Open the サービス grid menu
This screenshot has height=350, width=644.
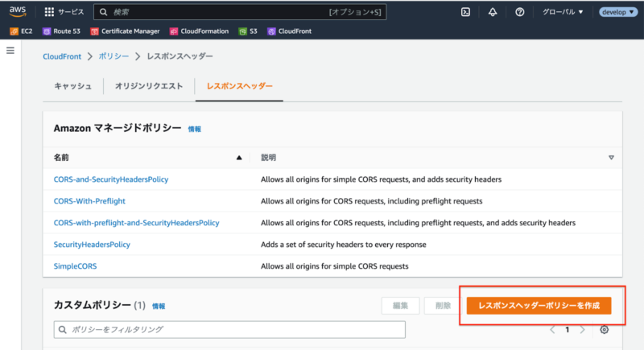(x=64, y=12)
